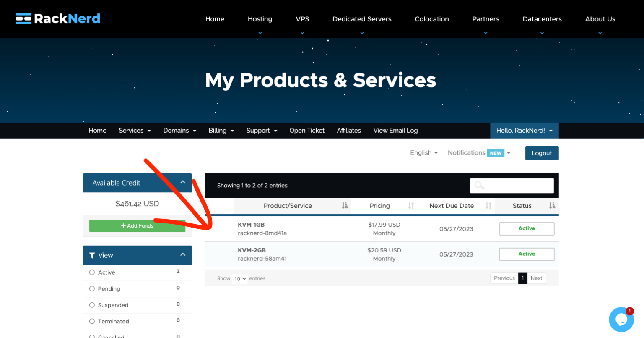Viewport: 644px width, 338px height.
Task: Sort the Product/Service column
Action: (345, 205)
